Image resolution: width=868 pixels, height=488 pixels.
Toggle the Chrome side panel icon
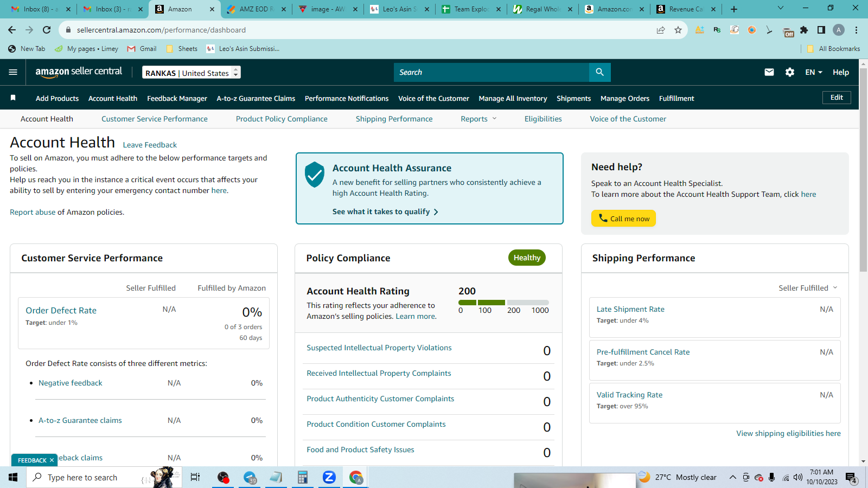tap(821, 30)
